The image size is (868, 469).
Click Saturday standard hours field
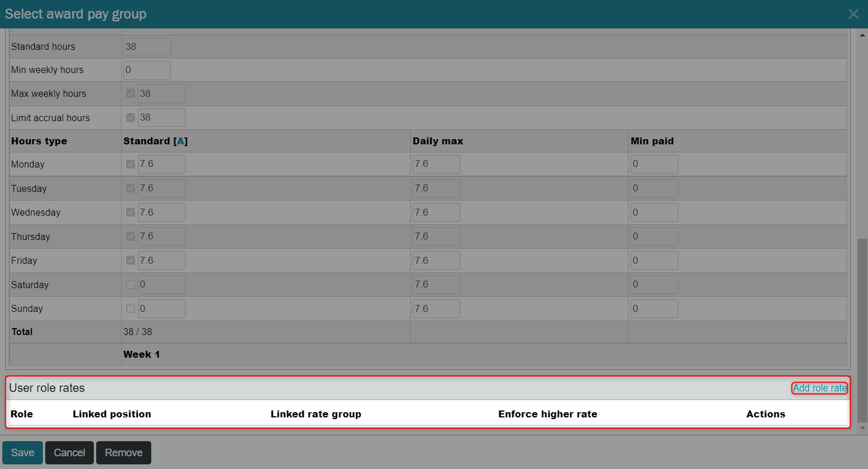pos(162,285)
